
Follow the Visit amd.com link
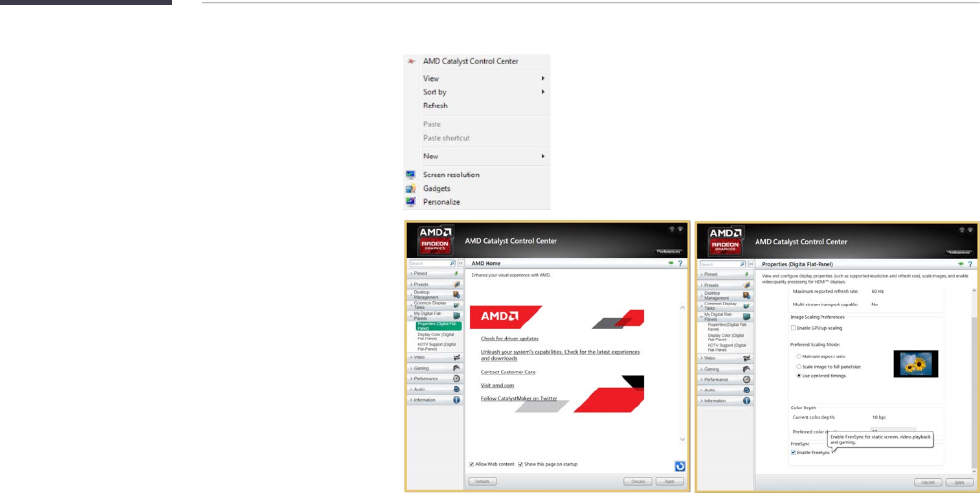click(x=497, y=385)
